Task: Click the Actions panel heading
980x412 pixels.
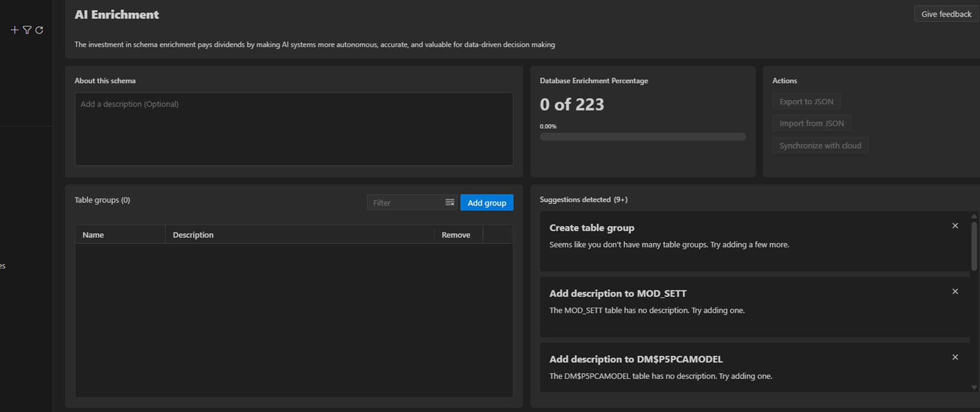Action: pos(784,80)
